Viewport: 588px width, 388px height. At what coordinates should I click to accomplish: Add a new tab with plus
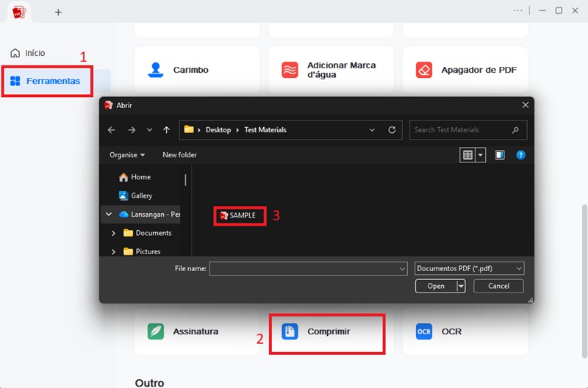[58, 12]
